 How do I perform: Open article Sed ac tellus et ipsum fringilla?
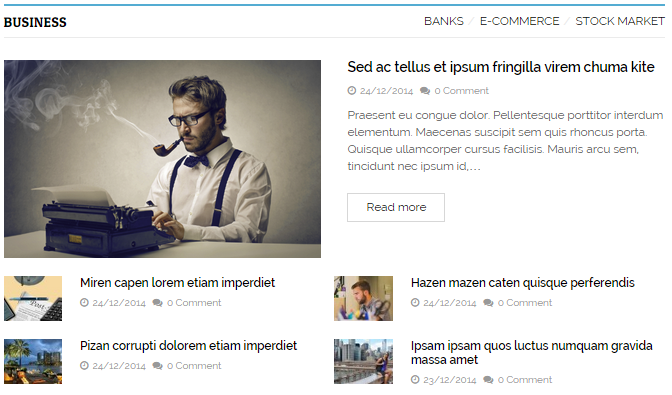click(501, 67)
